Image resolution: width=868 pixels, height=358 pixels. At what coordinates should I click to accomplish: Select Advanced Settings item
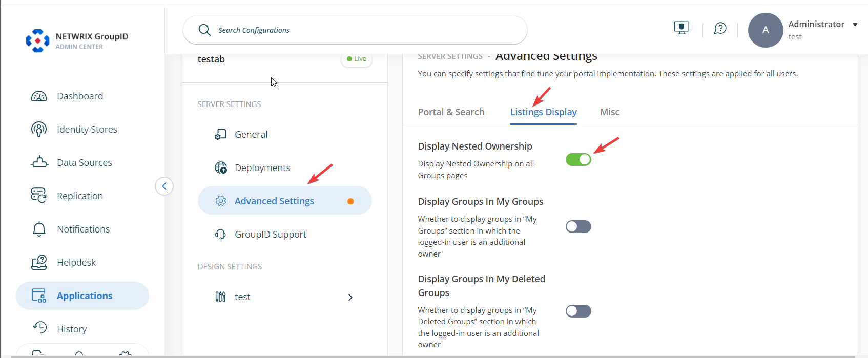pos(284,201)
